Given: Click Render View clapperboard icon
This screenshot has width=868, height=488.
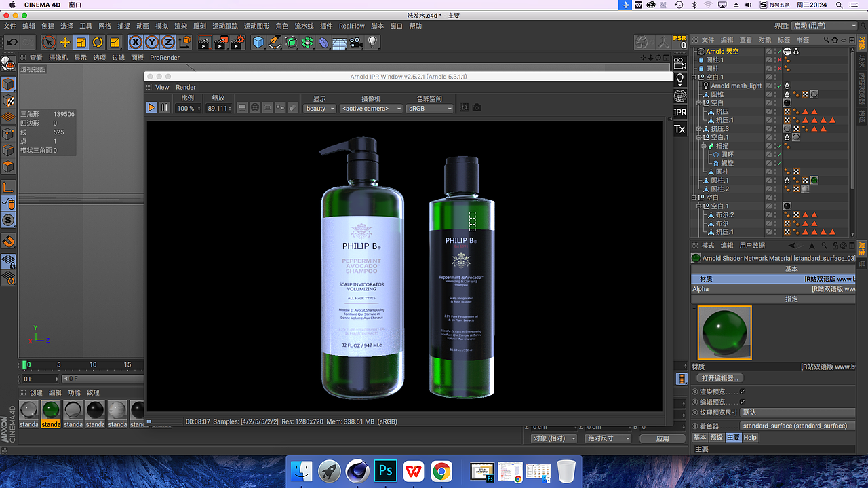Looking at the screenshot, I should click(x=203, y=42).
